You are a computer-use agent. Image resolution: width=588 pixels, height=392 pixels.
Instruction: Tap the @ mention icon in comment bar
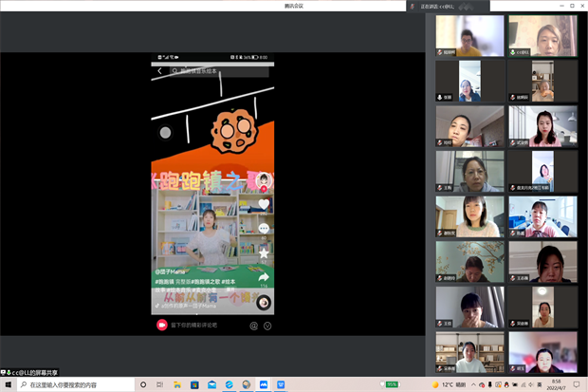click(253, 326)
